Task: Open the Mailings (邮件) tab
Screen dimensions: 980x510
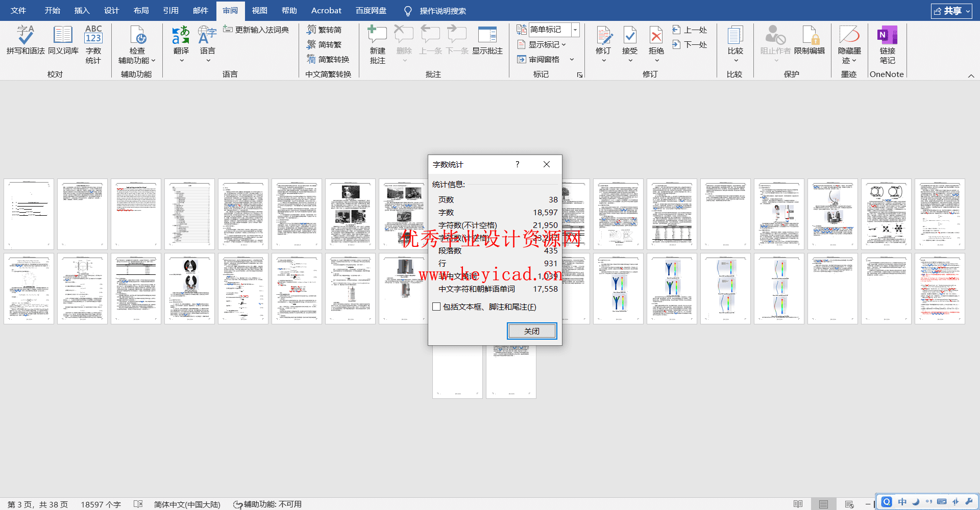Action: [x=200, y=11]
